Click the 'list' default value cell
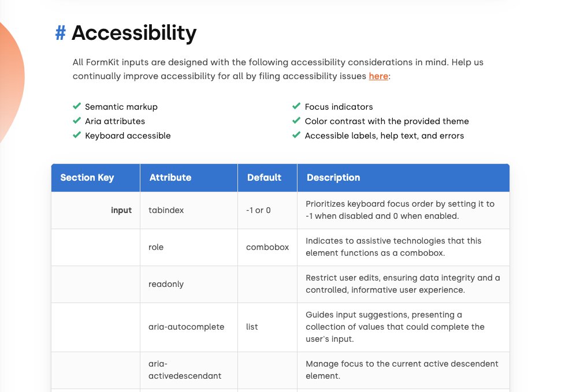 pyautogui.click(x=267, y=327)
